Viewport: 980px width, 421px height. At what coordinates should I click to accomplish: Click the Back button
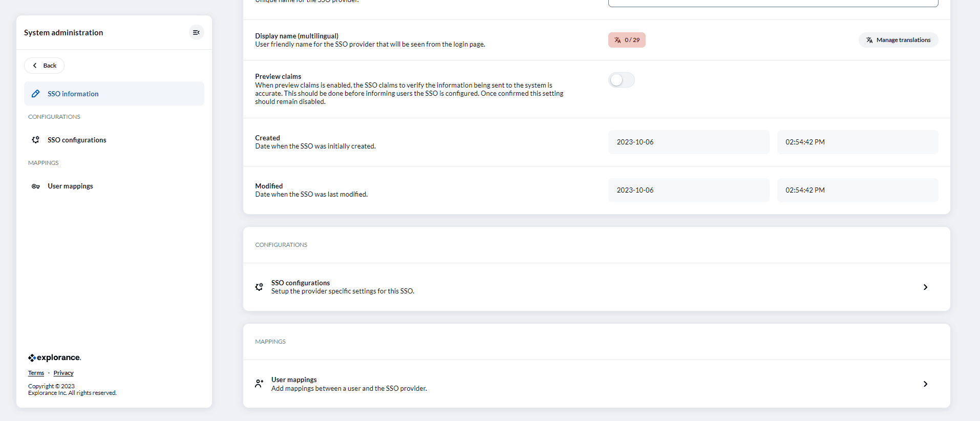click(x=44, y=66)
